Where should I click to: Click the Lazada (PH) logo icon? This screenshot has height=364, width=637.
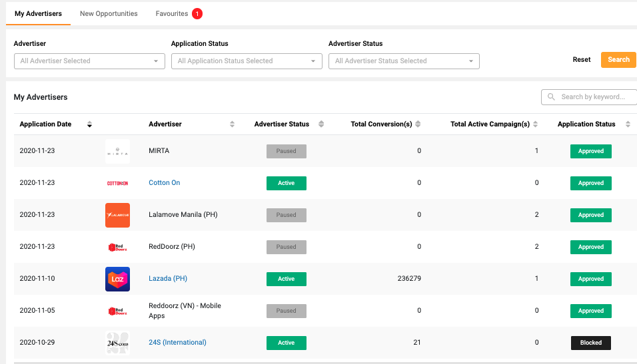[117, 279]
